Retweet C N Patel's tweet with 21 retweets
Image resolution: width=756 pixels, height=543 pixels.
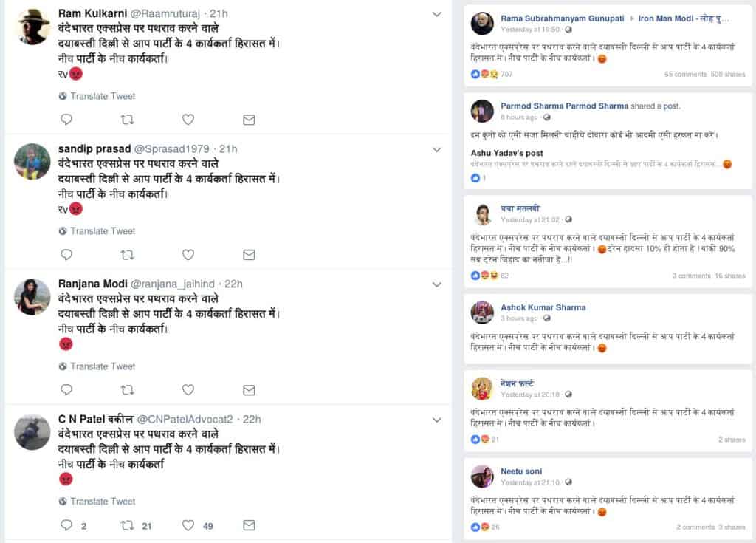click(127, 525)
